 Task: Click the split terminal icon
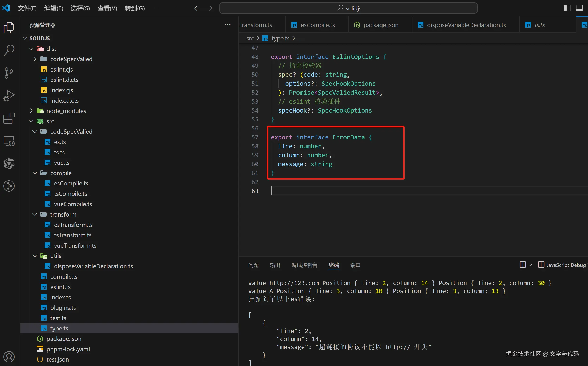pyautogui.click(x=522, y=265)
